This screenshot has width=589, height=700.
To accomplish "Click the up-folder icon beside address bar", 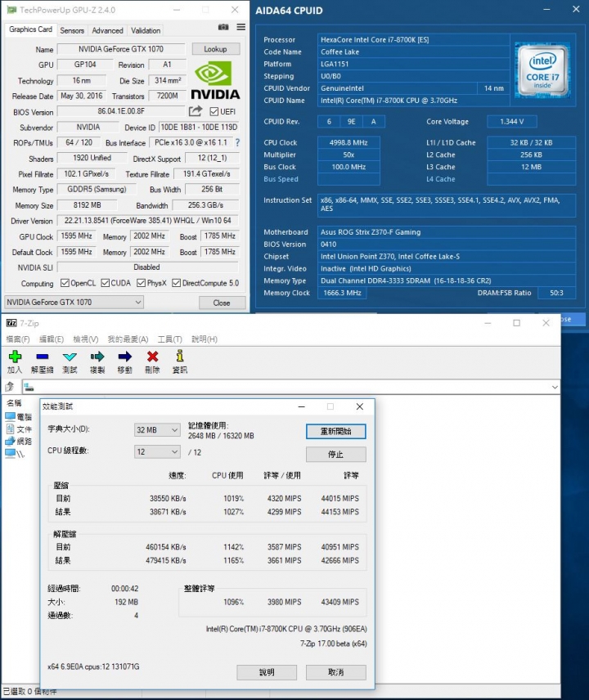I will 11,387.
